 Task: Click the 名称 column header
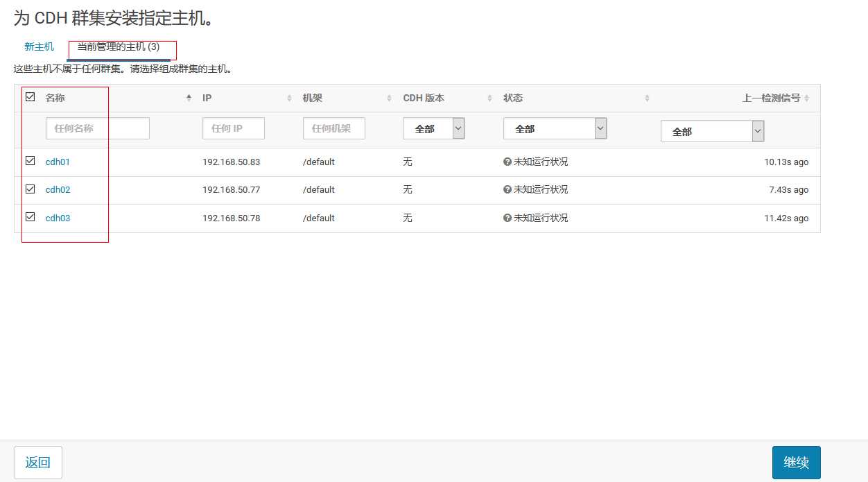click(x=55, y=98)
